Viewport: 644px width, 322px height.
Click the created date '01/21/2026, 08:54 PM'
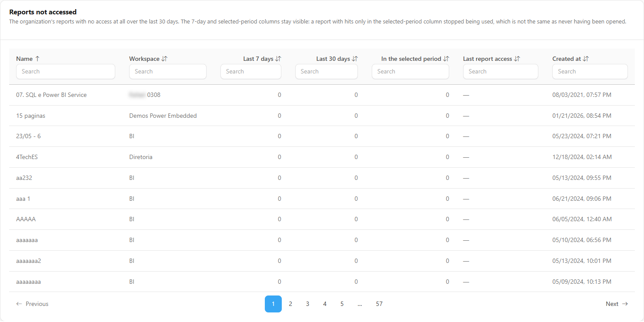point(582,116)
